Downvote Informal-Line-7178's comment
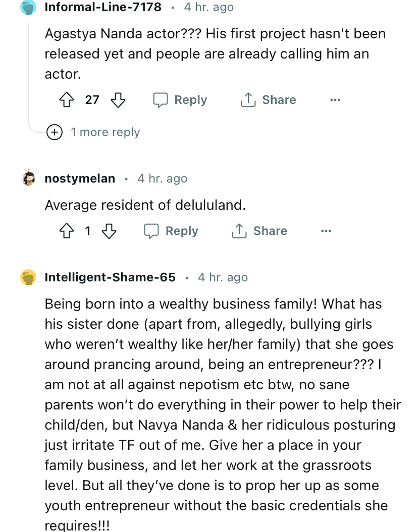Screen dimensions: 418x532 tap(118, 100)
